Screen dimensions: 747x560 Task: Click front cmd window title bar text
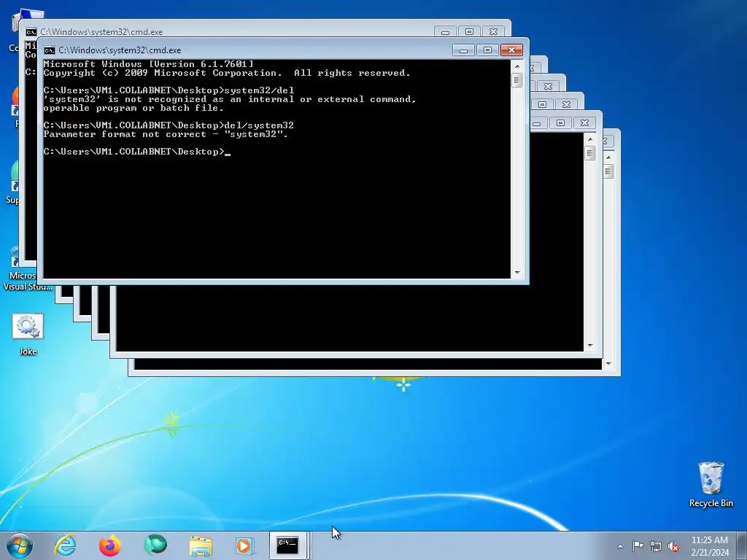(x=120, y=50)
